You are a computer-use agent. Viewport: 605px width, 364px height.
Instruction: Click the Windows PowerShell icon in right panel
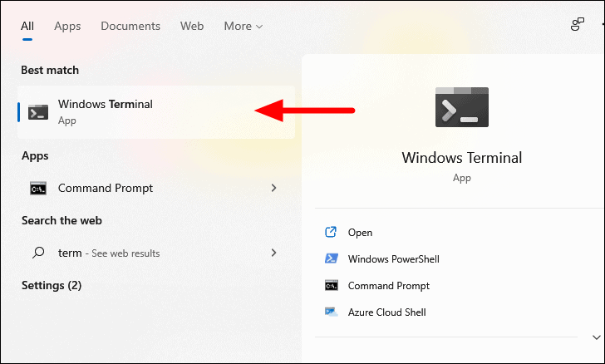tap(331, 259)
